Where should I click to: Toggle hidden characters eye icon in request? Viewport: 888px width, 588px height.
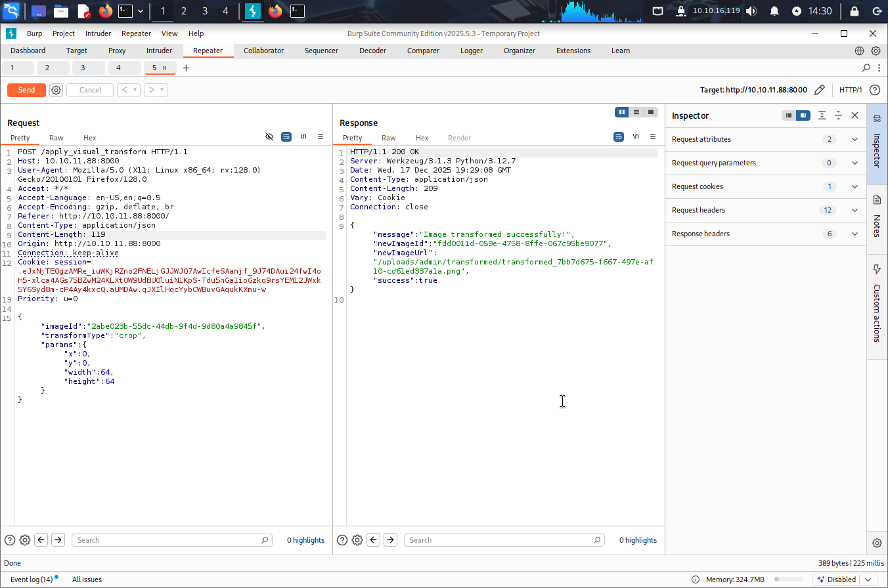tap(269, 136)
